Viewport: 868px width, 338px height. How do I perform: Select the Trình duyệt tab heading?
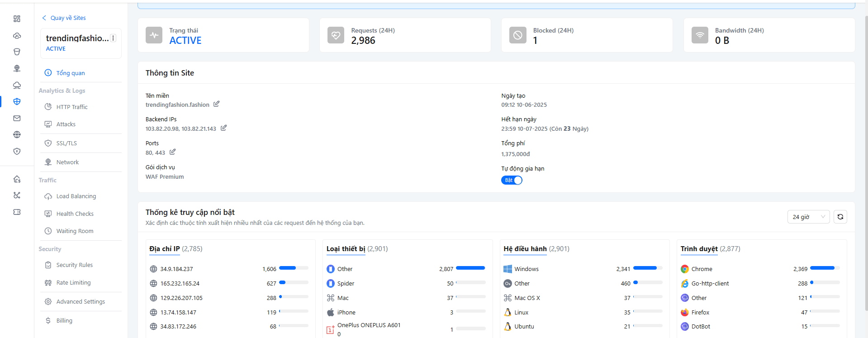(699, 249)
